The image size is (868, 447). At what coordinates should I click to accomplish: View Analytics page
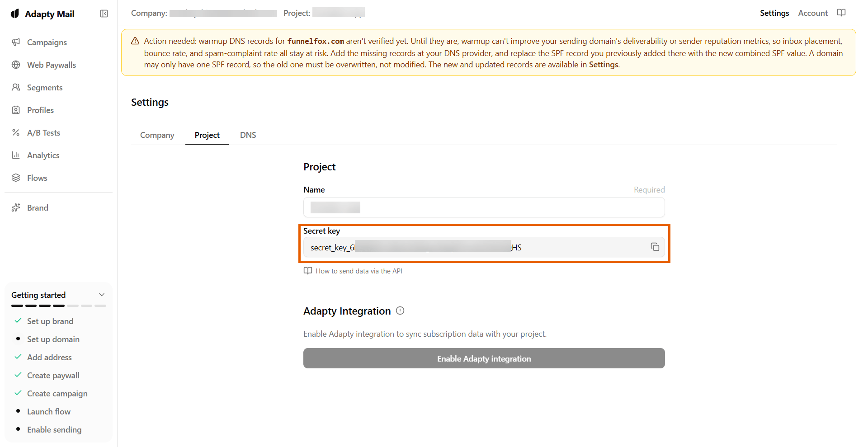(x=43, y=155)
